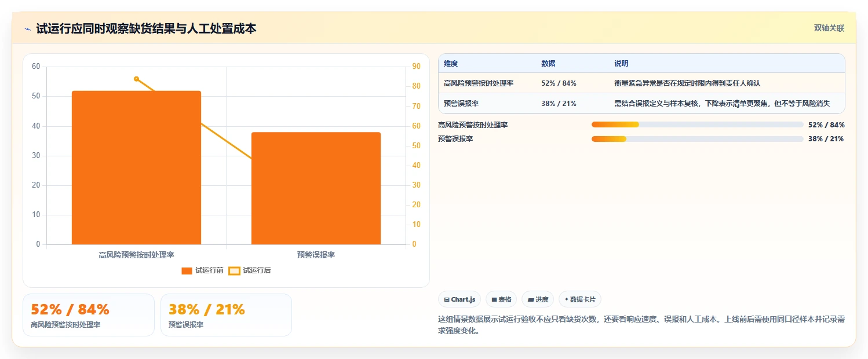
Task: Select the 数据卡片 tag
Action: (x=580, y=299)
